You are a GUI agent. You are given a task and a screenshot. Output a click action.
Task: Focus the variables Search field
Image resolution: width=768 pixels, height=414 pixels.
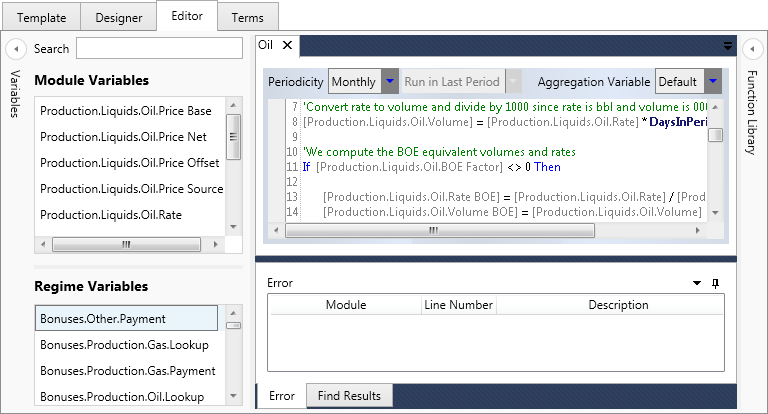pos(159,49)
